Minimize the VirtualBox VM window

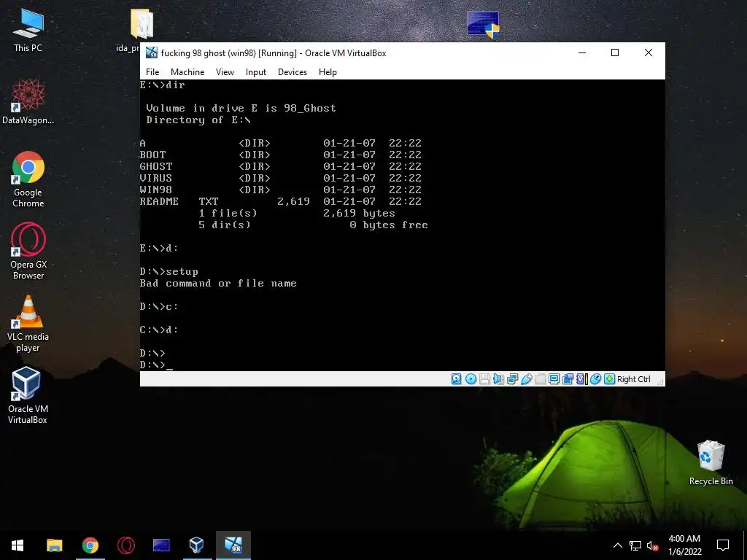[x=582, y=52]
